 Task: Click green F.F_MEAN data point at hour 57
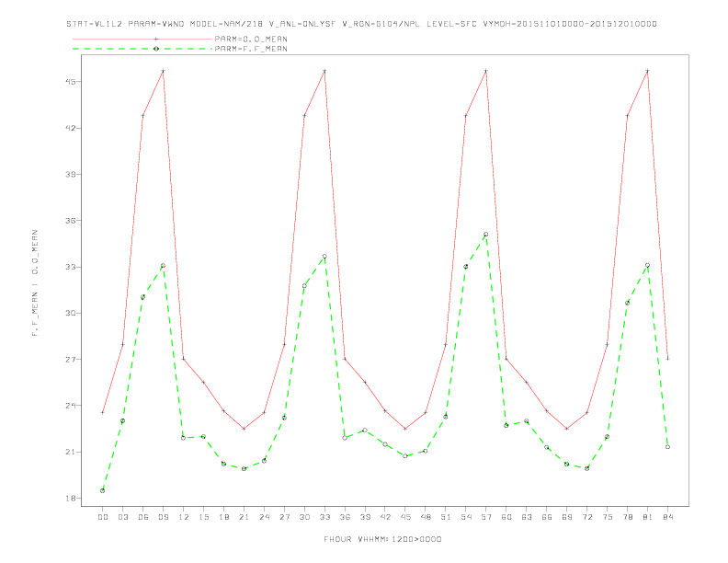point(486,235)
